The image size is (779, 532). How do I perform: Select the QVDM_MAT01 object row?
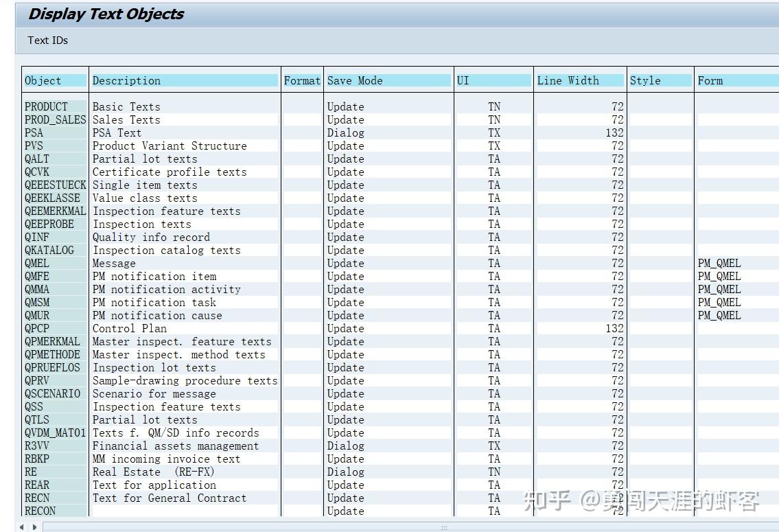pos(55,432)
